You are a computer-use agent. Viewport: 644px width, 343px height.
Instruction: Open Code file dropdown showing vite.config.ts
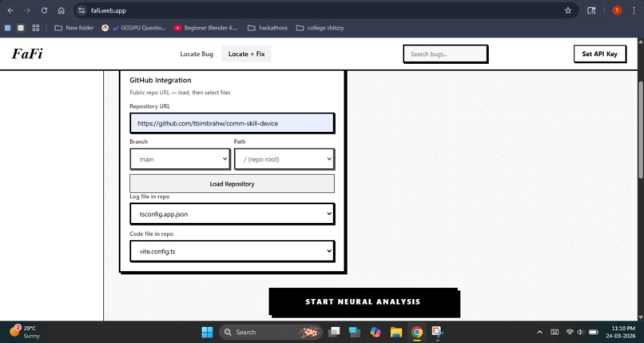(x=232, y=251)
